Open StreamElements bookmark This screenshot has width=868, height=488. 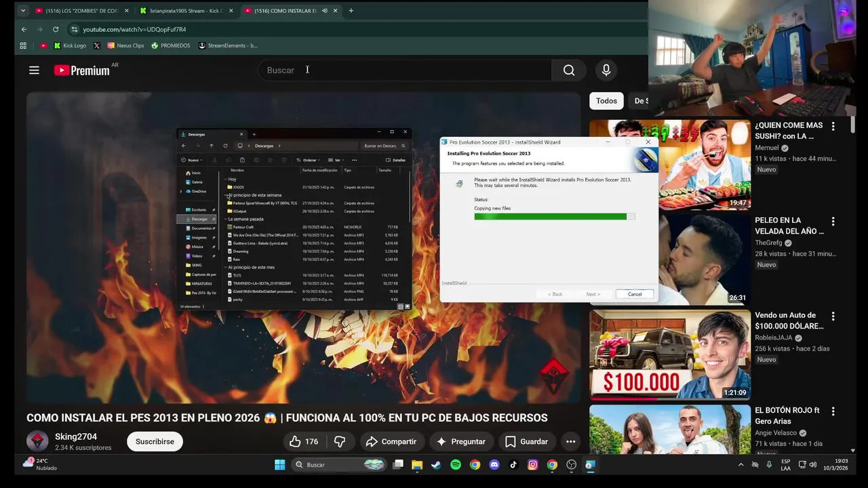point(228,45)
